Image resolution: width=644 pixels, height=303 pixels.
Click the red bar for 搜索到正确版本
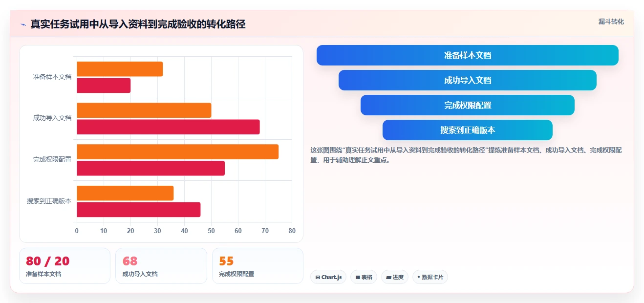pos(138,210)
